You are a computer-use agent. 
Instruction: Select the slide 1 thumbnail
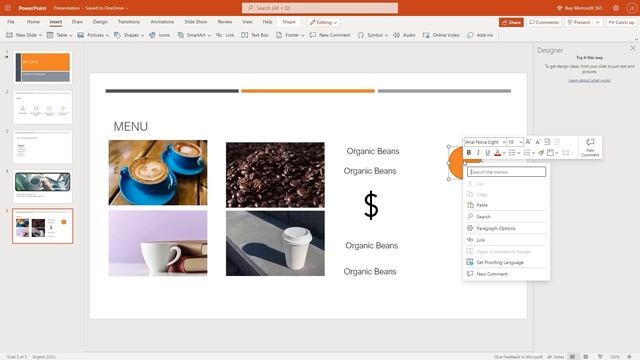click(x=42, y=68)
